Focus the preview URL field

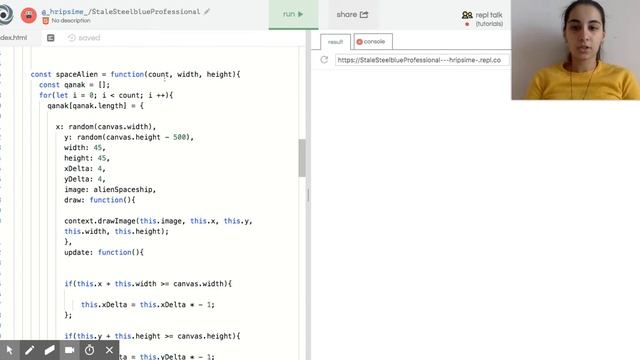(x=422, y=60)
